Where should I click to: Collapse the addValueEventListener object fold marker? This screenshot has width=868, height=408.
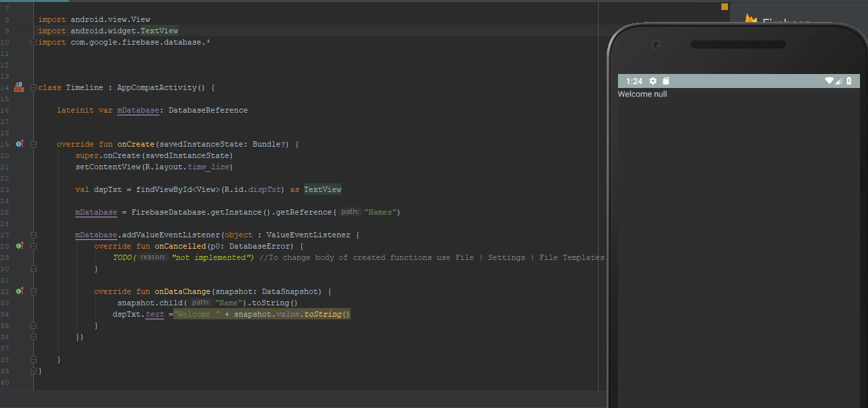34,235
